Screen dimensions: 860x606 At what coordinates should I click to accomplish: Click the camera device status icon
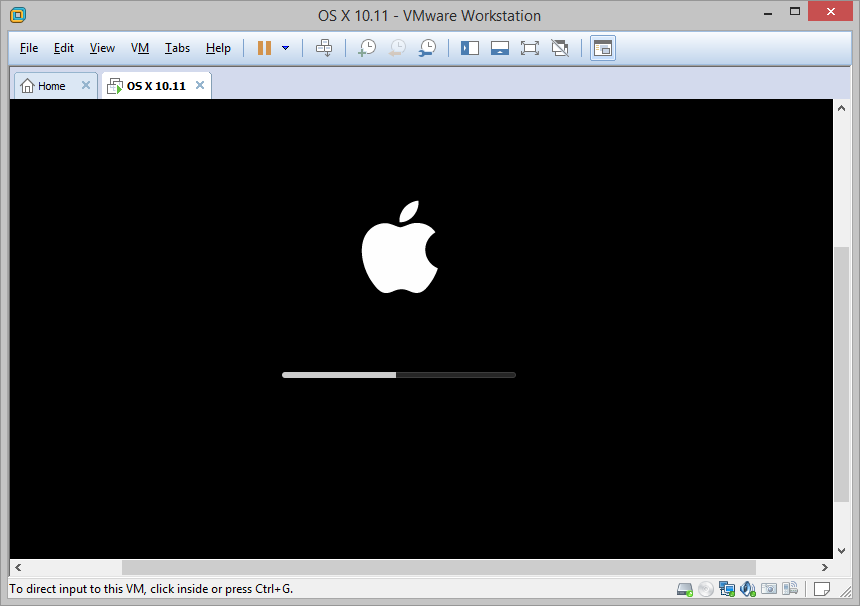[x=769, y=589]
